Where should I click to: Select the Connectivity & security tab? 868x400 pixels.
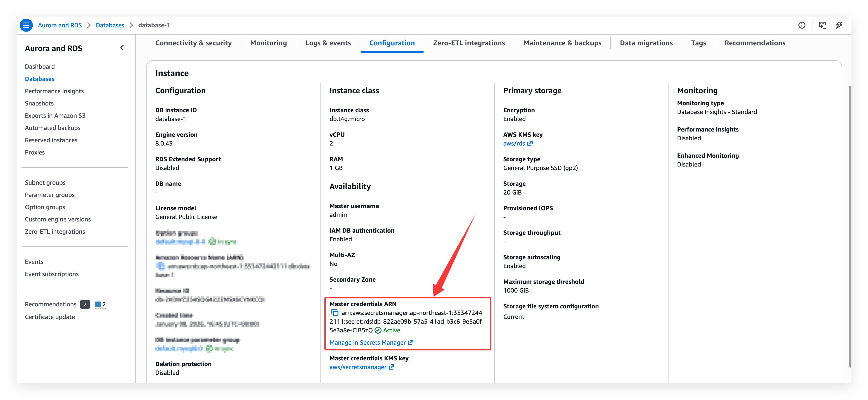click(193, 43)
